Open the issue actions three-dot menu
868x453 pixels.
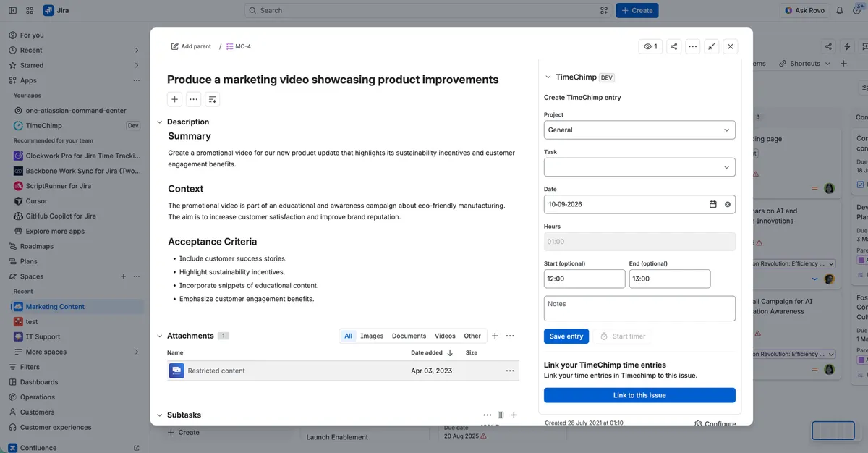(693, 46)
